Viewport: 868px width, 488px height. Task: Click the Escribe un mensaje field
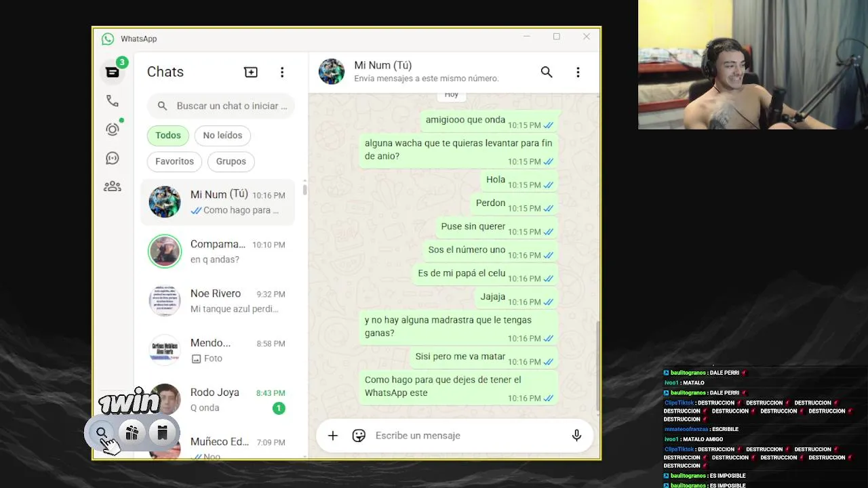(x=468, y=436)
